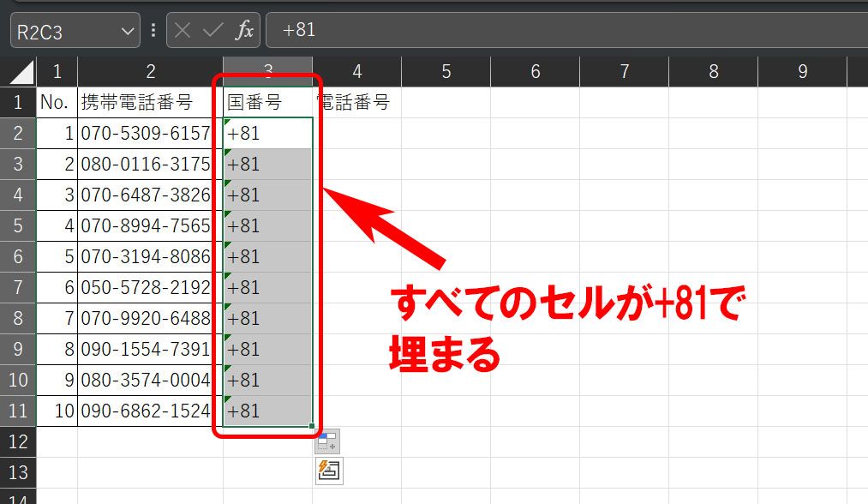Click the No. cell left of 090-6862-1524

pyautogui.click(x=57, y=411)
